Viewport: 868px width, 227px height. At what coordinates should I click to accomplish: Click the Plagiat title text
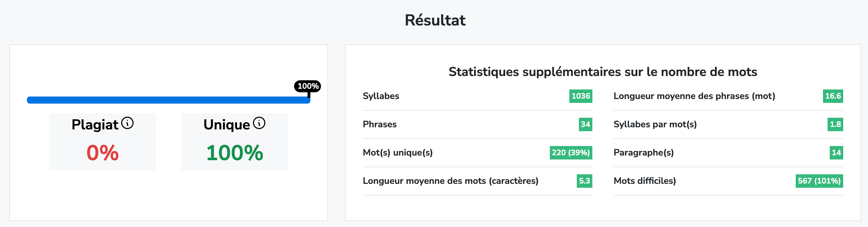pos(95,125)
